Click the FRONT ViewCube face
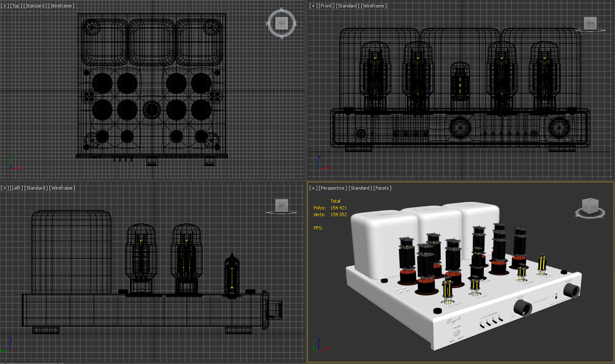This screenshot has height=364, width=615. point(590,23)
